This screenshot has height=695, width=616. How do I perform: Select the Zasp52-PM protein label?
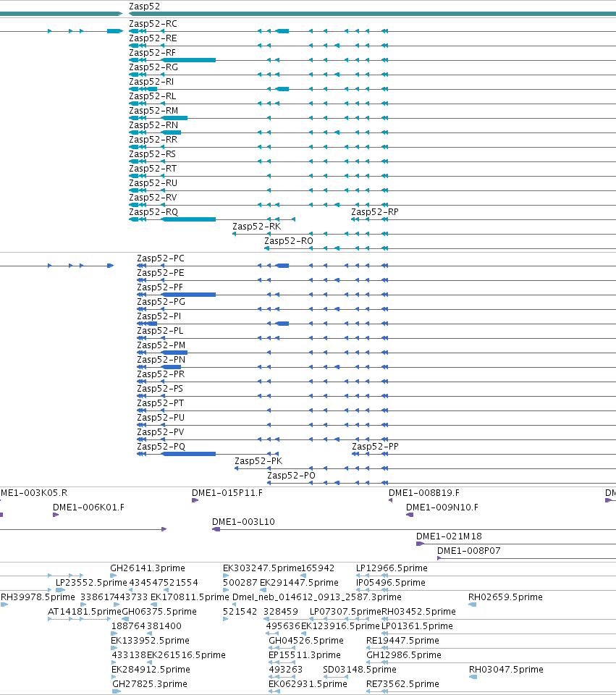[161, 345]
